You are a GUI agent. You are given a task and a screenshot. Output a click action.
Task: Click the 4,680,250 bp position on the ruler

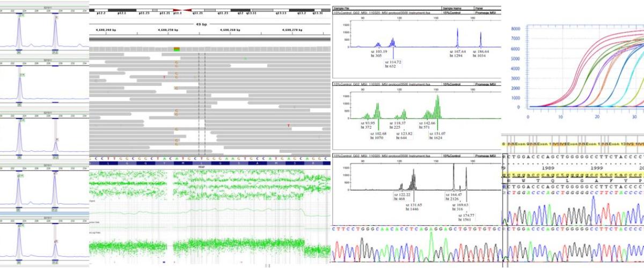pos(169,31)
